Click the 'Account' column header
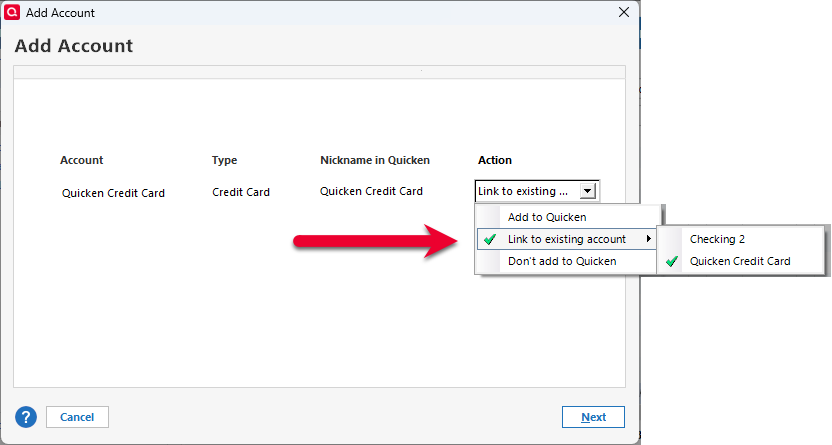The image size is (832, 445). (82, 160)
